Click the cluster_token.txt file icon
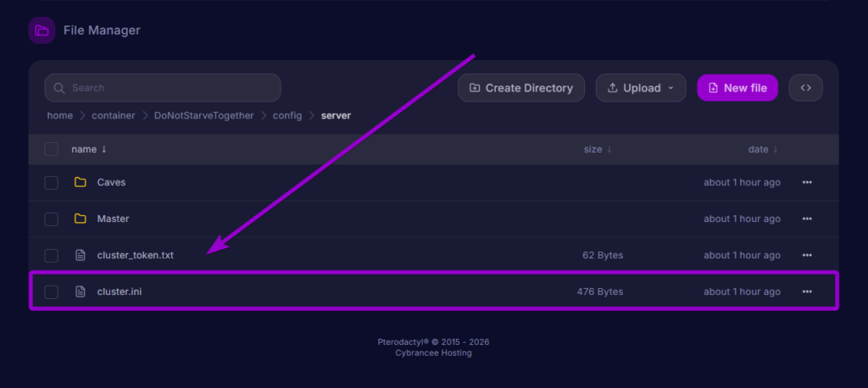The image size is (868, 388). point(81,255)
